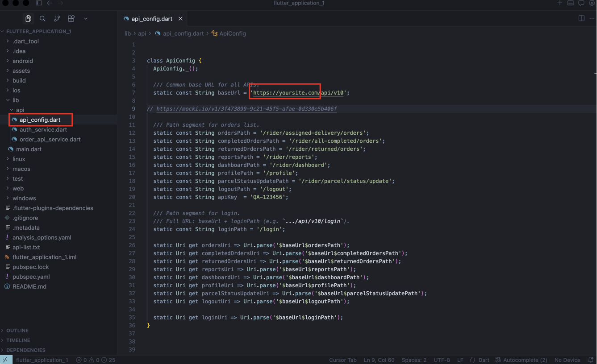Toggle the AI chat pane icon
The height and width of the screenshot is (364, 597).
coord(581,3)
